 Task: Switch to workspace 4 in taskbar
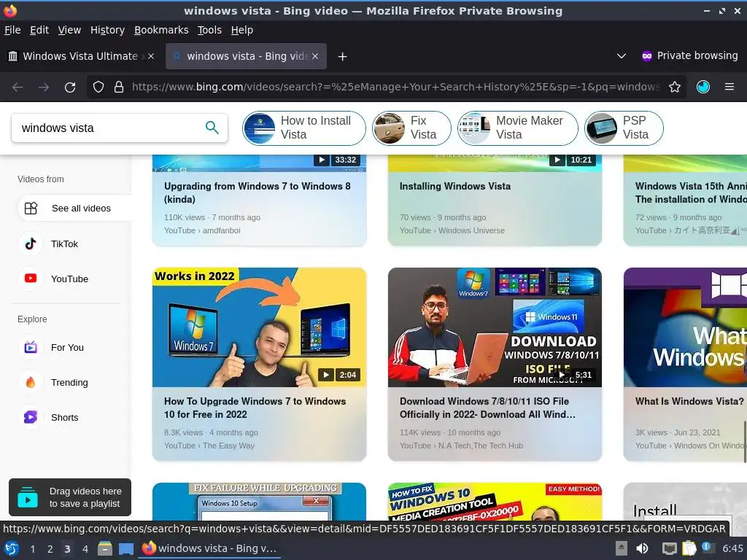[85, 549]
